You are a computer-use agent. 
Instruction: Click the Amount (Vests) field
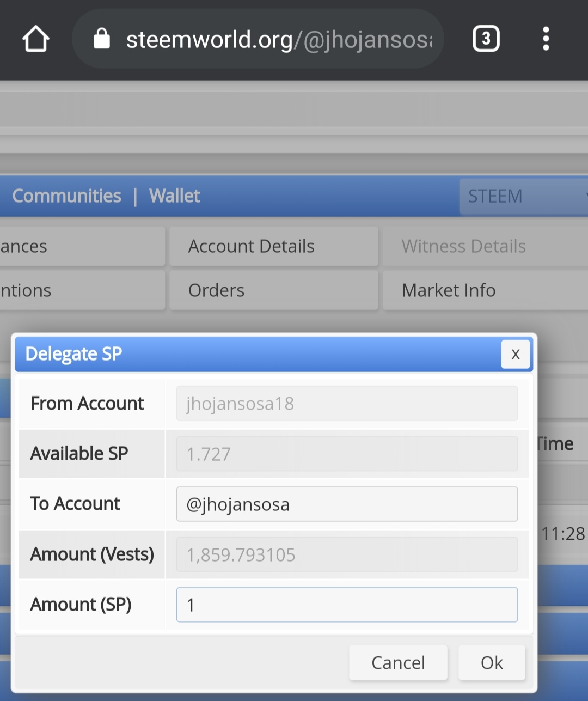(x=347, y=554)
